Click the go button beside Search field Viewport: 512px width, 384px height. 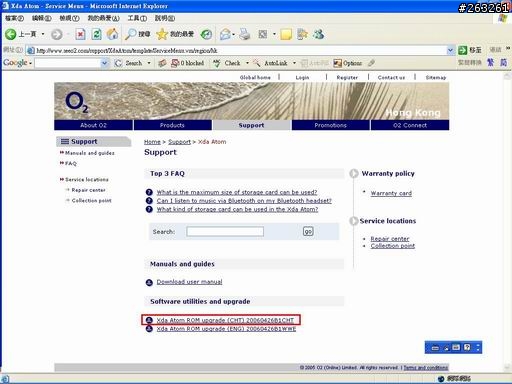pos(308,231)
